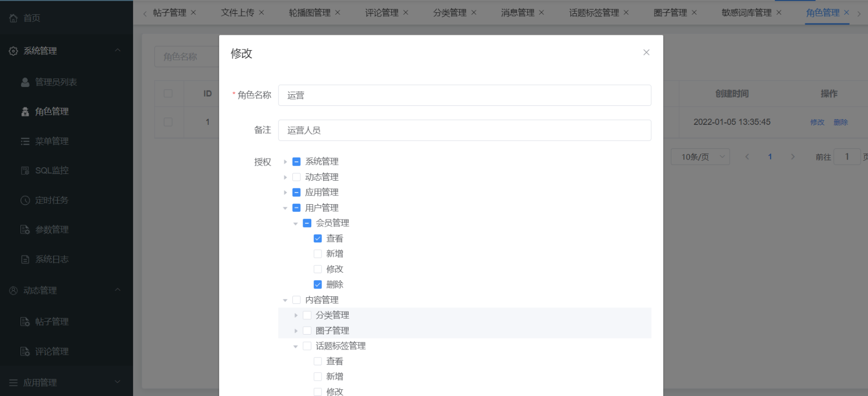The width and height of the screenshot is (868, 396).
Task: Click the home icon beside 首页
Action: 13,18
